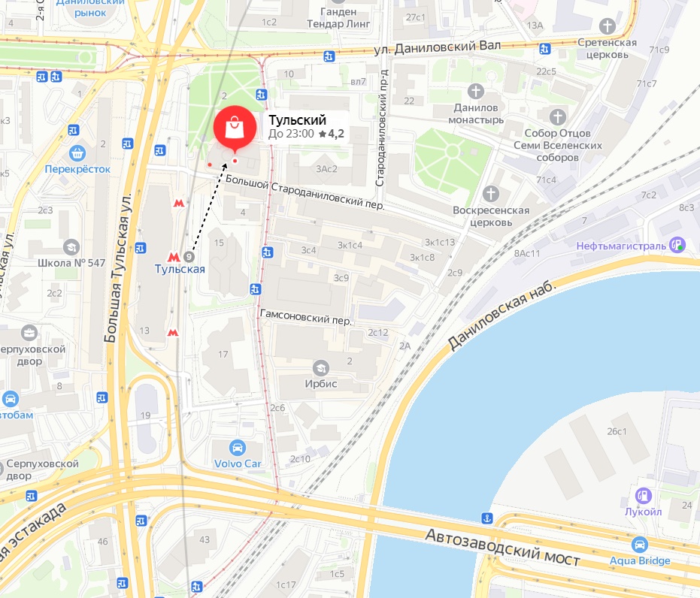Select the Собор Отцов Семи Вселенских соборов icon
This screenshot has width=700, height=598.
[557, 117]
